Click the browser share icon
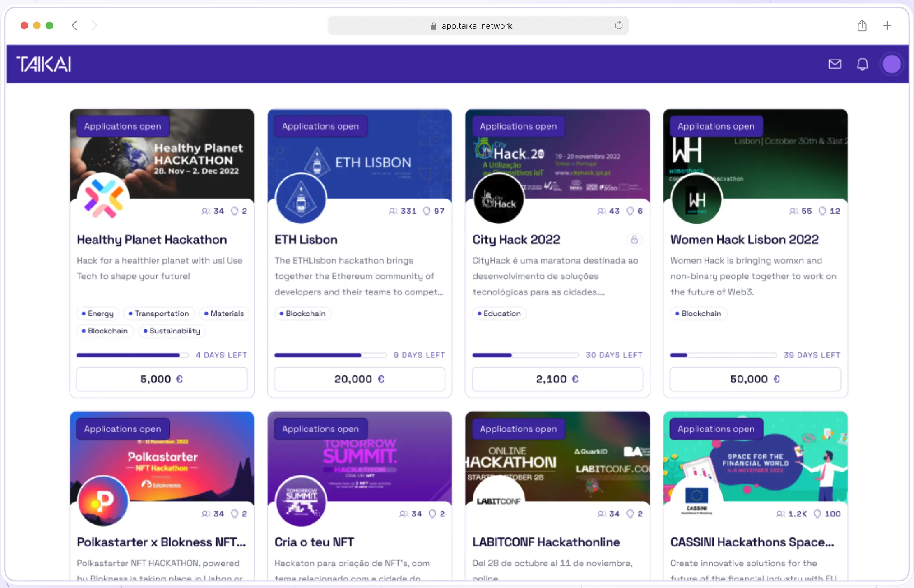This screenshot has height=588, width=914. 862,26
